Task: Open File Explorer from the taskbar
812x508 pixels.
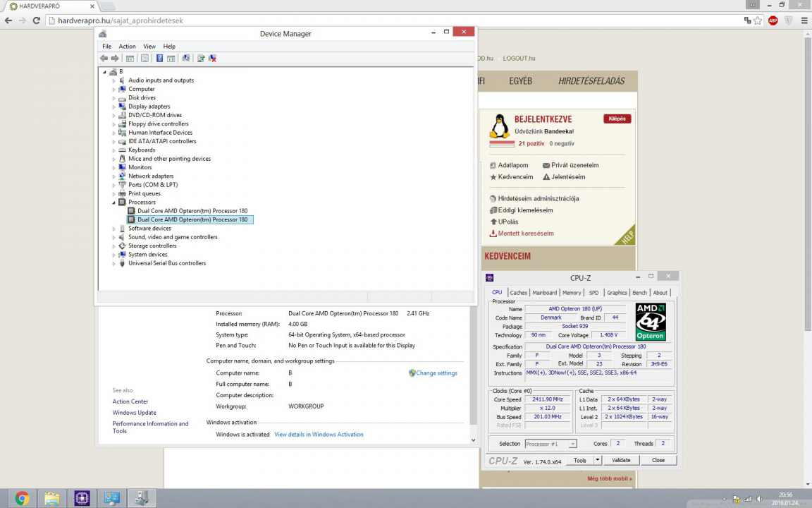Action: [x=51, y=499]
